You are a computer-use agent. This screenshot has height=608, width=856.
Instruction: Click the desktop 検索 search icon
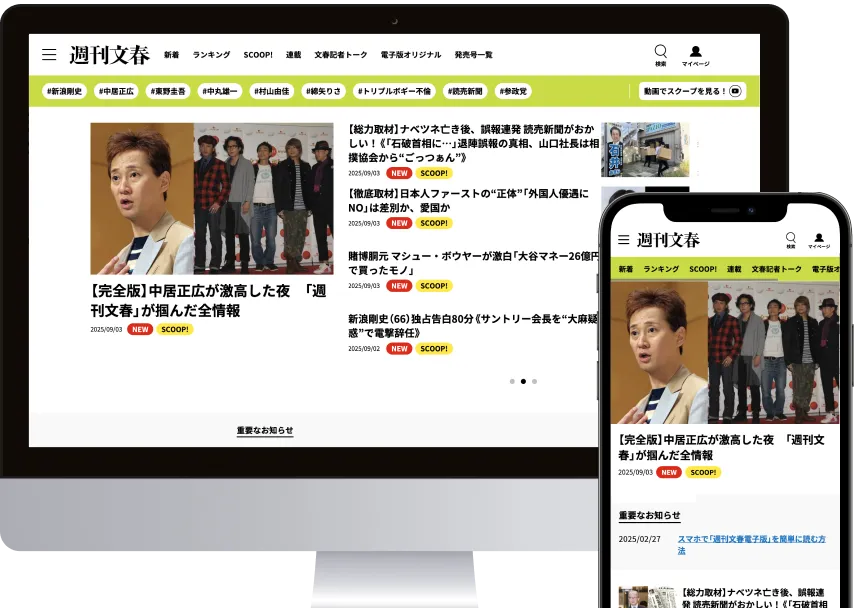(660, 53)
